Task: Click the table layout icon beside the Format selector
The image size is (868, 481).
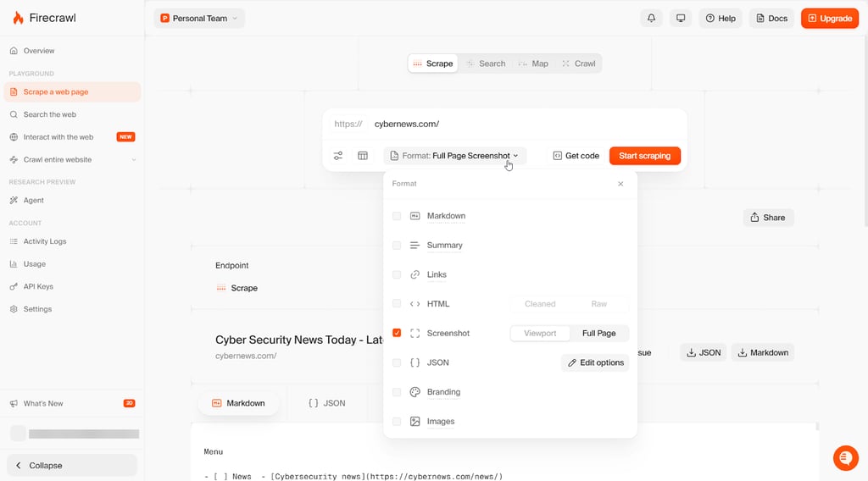Action: tap(363, 156)
